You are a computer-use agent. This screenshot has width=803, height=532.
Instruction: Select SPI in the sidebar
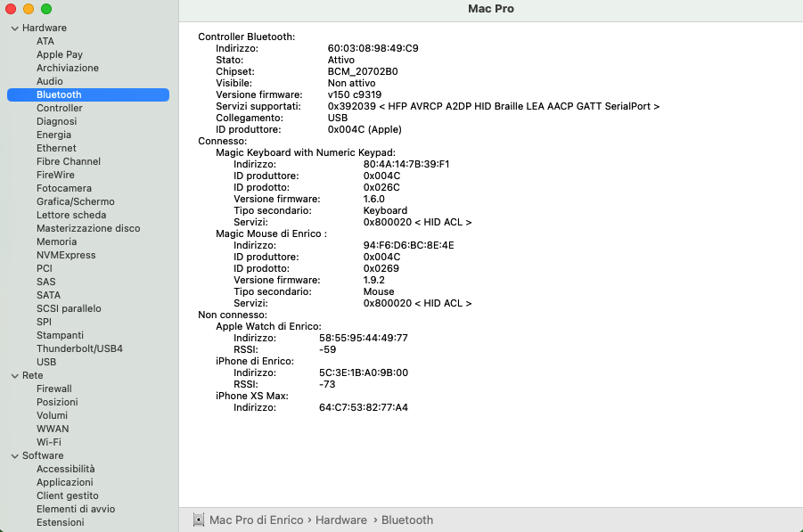click(44, 322)
